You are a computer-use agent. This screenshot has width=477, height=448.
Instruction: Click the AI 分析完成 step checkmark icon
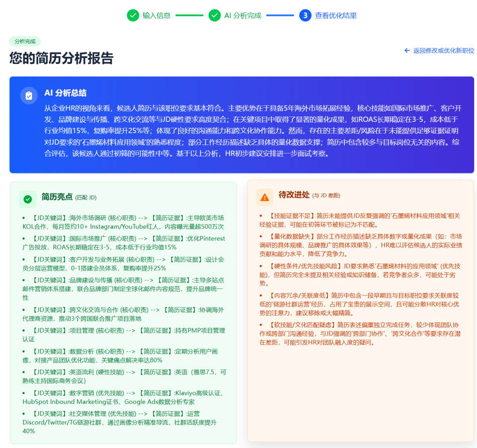tap(214, 16)
